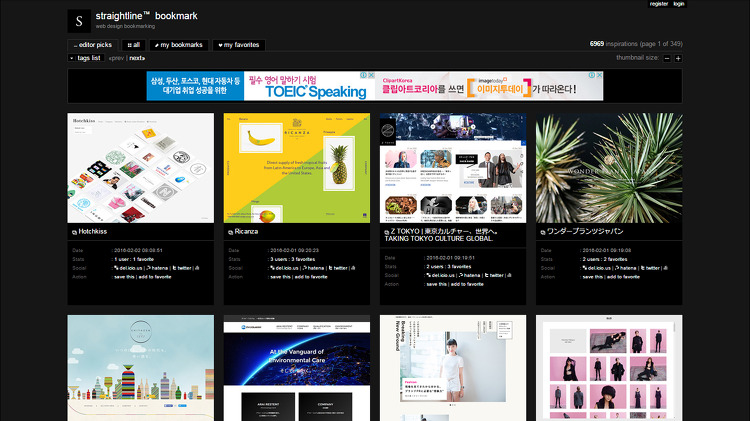This screenshot has width=750, height=421.
Task: Click the magnifier icon beside Ricanza title
Action: point(231,232)
